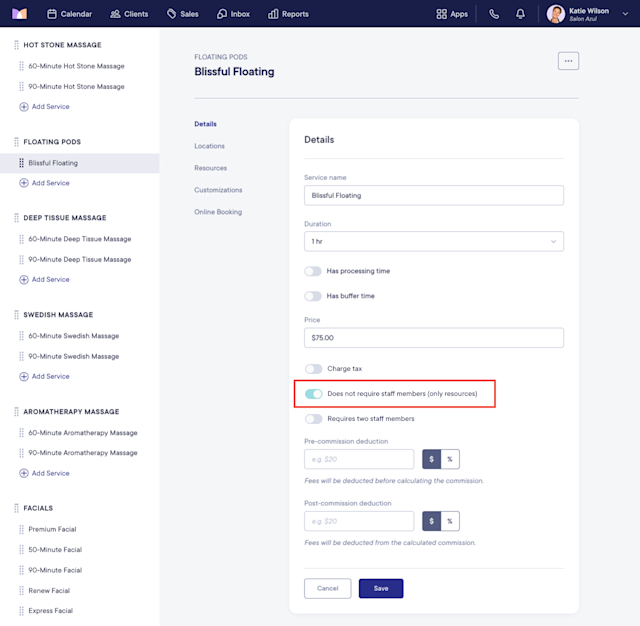Open the 90-Minute Facial service
Screen dimensions: 640x626
click(x=55, y=570)
